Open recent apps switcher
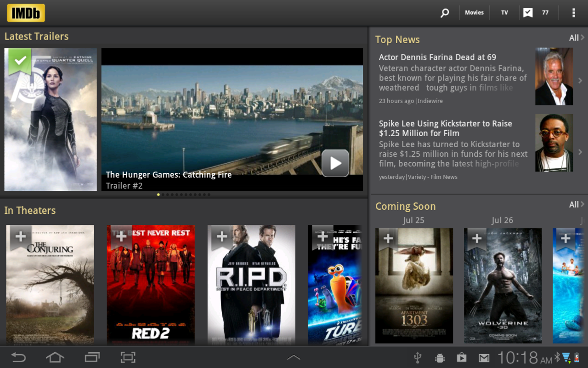Viewport: 588px width, 368px height. [92, 357]
